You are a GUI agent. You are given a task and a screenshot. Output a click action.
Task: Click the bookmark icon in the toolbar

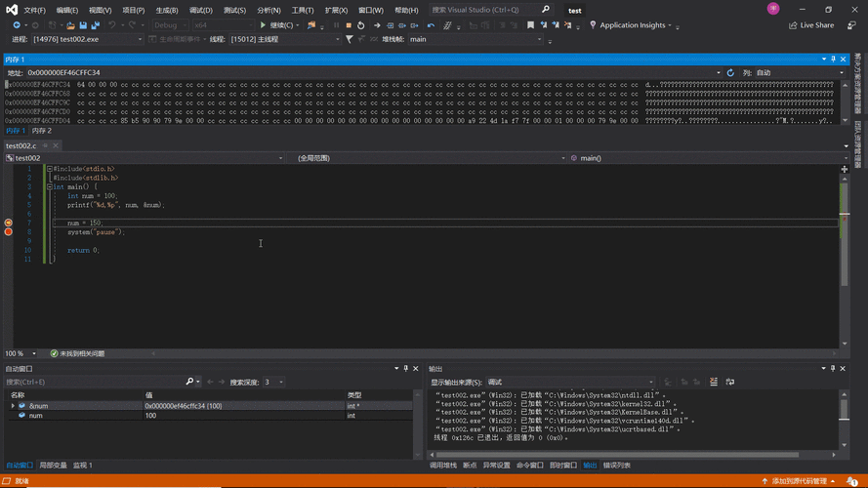pyautogui.click(x=530, y=25)
